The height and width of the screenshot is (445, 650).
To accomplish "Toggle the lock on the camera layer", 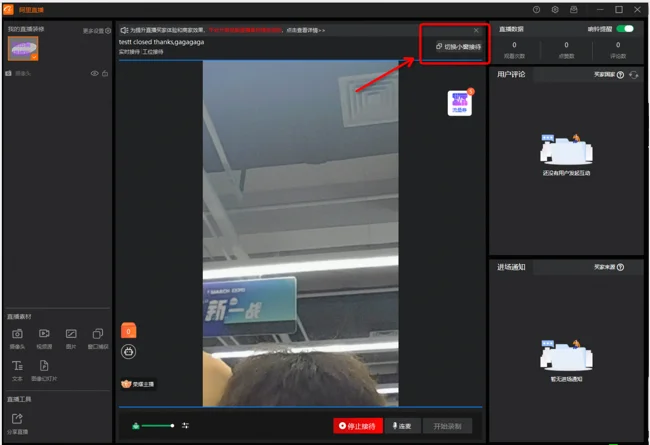I will [x=105, y=73].
